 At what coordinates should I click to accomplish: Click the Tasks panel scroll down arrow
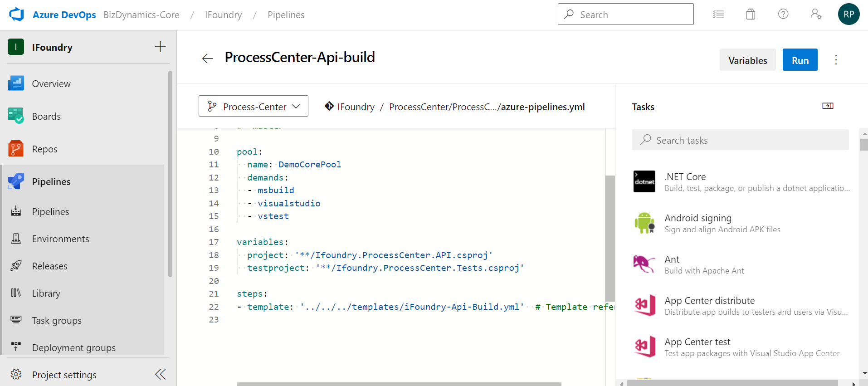coord(864,373)
